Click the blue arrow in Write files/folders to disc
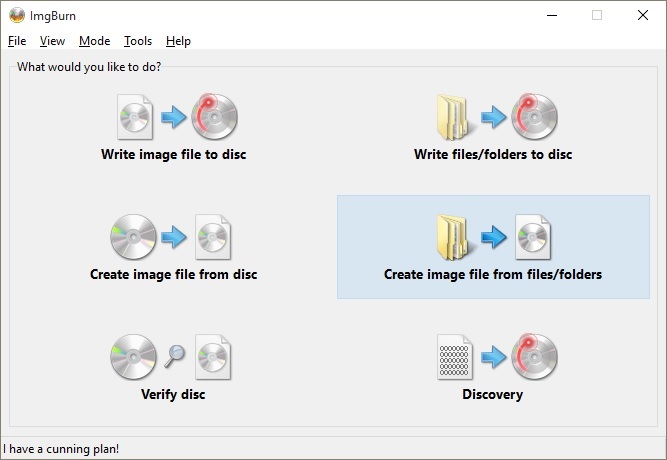 (493, 117)
